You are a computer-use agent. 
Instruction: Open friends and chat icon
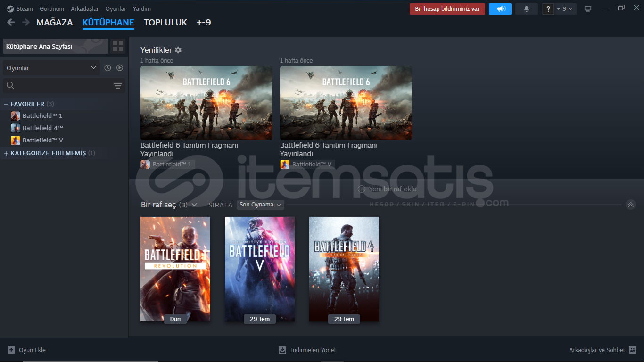coord(633,350)
